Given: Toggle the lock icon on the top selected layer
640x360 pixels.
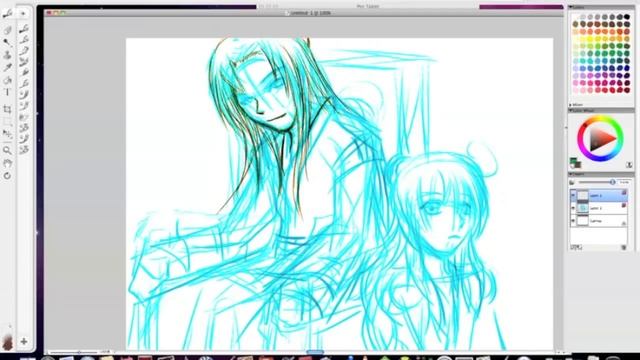Looking at the screenshot, I should click(x=624, y=193).
